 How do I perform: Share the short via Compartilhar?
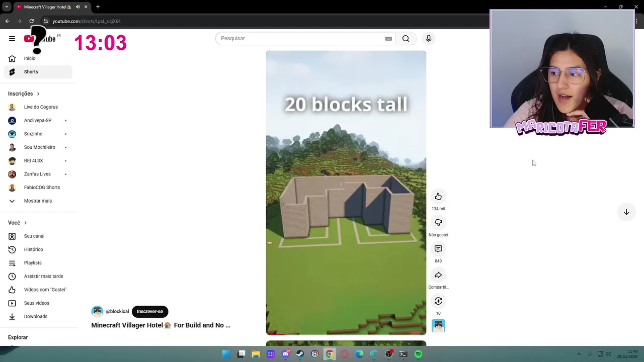[x=438, y=275]
